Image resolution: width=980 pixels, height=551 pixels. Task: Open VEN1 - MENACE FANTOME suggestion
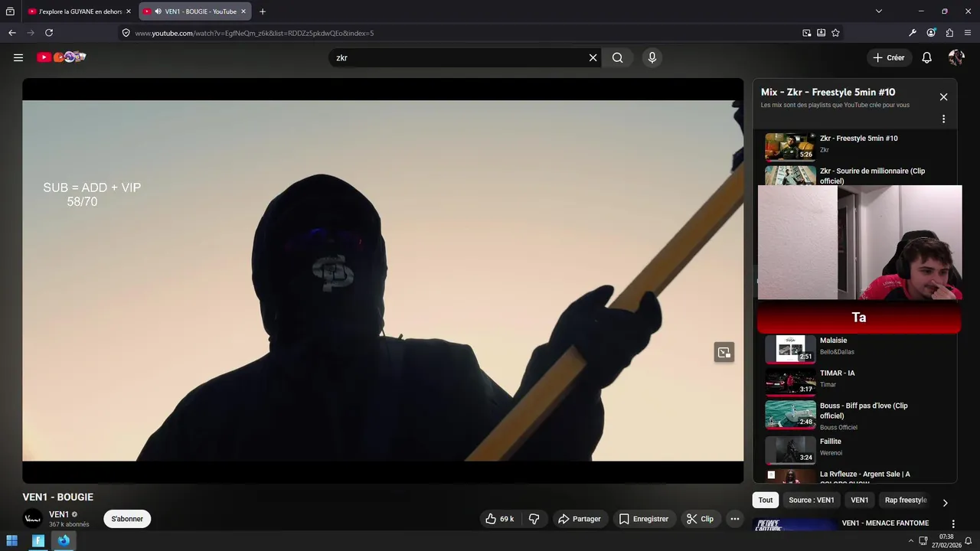point(885,523)
